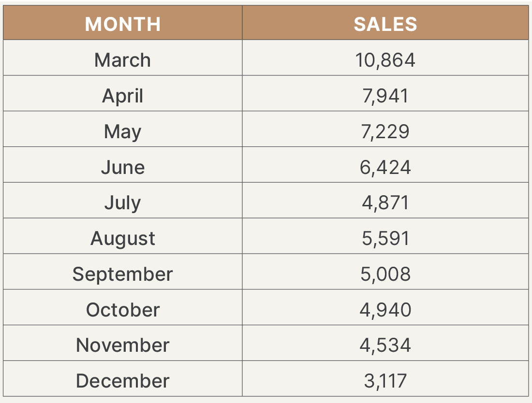The height and width of the screenshot is (403, 532).
Task: Click the September month cell
Action: [x=123, y=274]
